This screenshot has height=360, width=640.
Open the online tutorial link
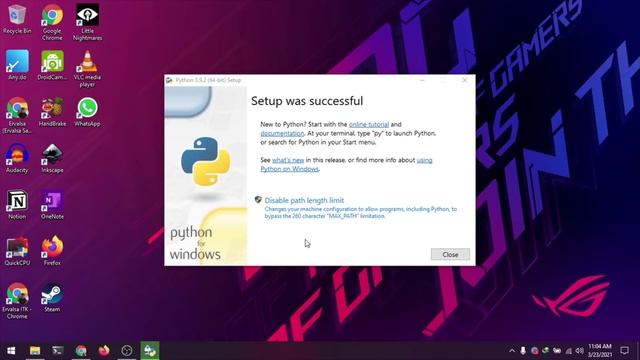(x=369, y=124)
